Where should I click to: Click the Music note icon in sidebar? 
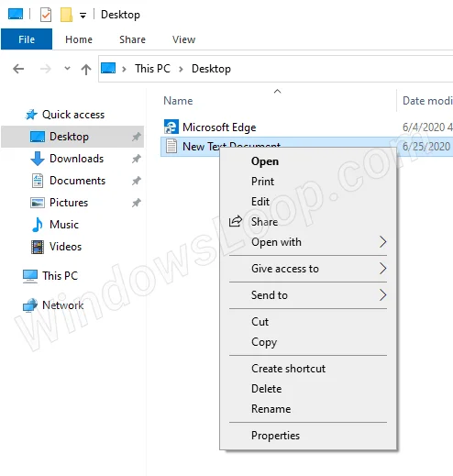coord(38,225)
